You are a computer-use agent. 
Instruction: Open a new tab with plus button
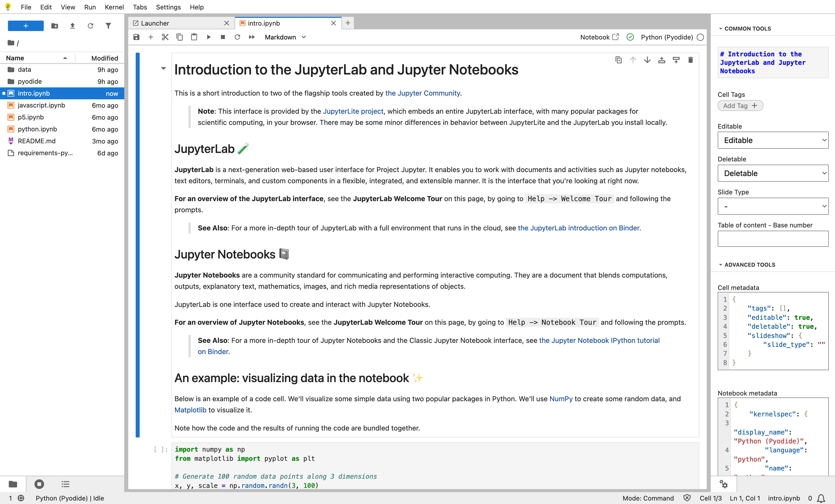click(348, 23)
